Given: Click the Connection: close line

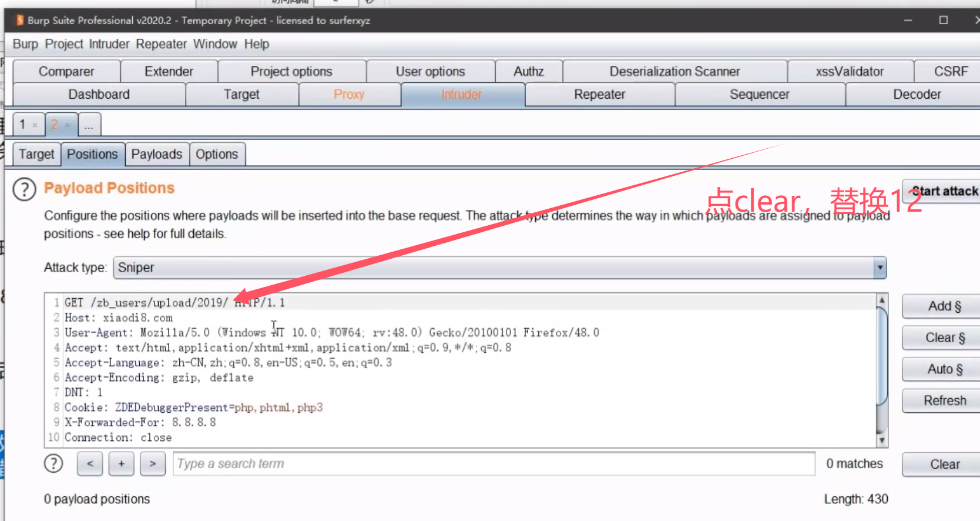Looking at the screenshot, I should tap(118, 437).
